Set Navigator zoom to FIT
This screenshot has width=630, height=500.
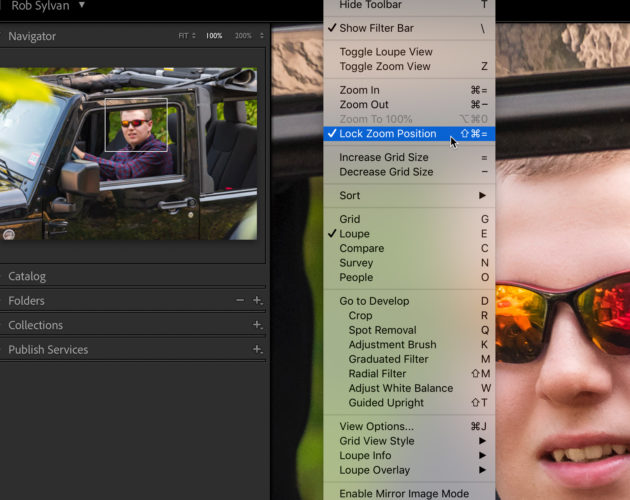(183, 36)
